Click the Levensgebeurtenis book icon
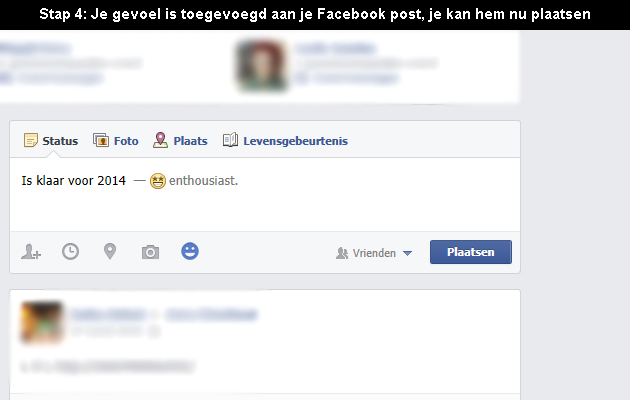Screen dimensions: 630x400 230,140
